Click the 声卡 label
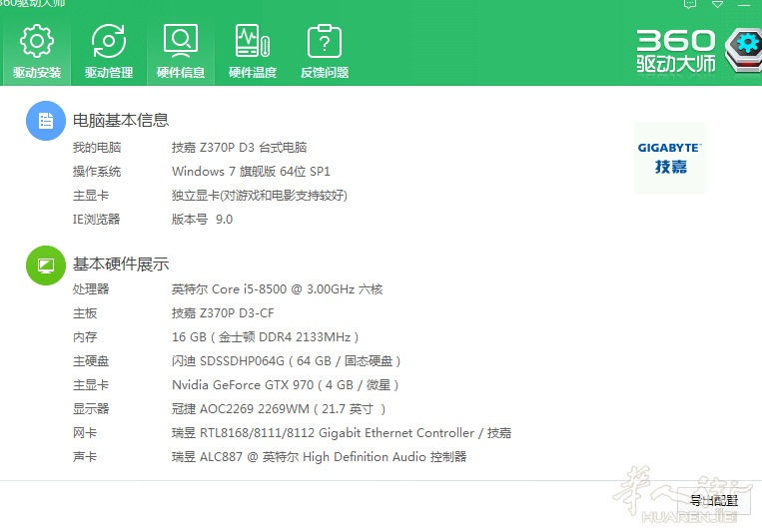 coord(85,457)
